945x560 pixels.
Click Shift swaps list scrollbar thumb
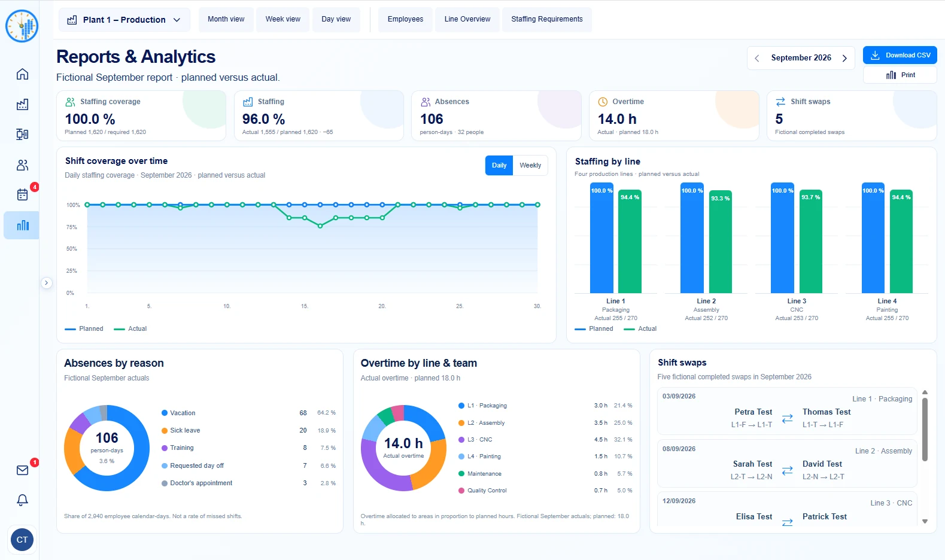click(x=925, y=429)
